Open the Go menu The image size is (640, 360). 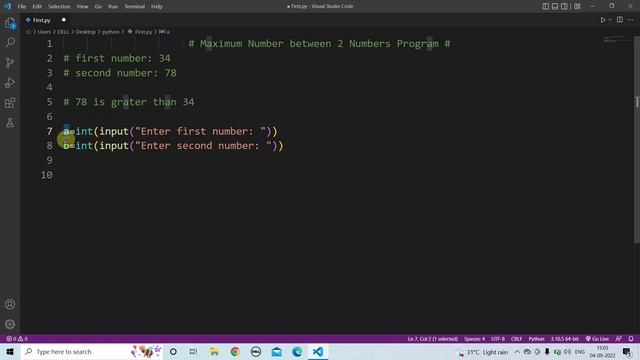pyautogui.click(x=98, y=7)
